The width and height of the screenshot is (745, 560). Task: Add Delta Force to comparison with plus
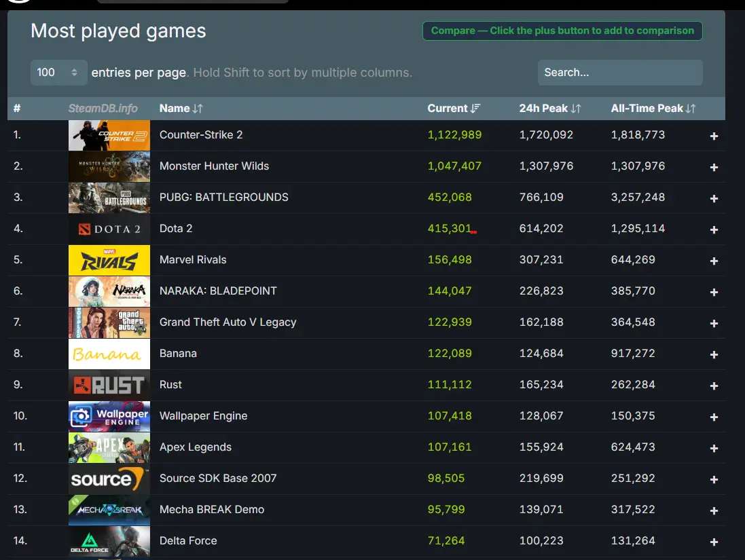[714, 542]
